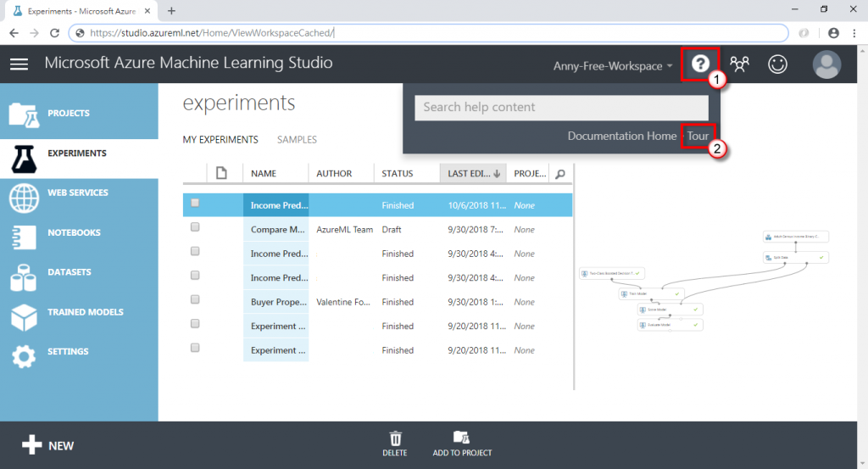Open the user account avatar
This screenshot has height=469, width=868.
click(x=826, y=64)
